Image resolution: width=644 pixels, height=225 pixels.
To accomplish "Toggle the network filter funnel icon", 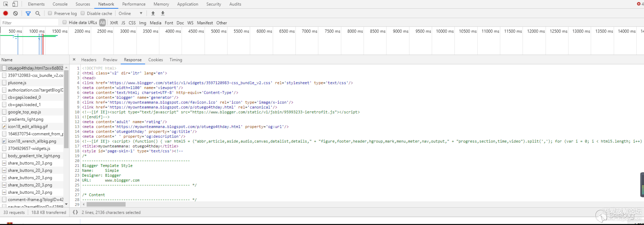I will pyautogui.click(x=28, y=13).
